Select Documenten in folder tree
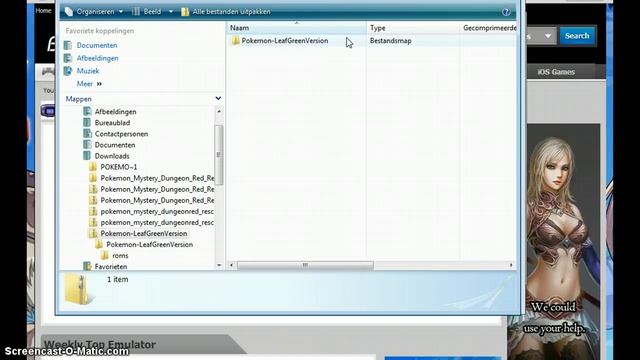 (x=115, y=144)
